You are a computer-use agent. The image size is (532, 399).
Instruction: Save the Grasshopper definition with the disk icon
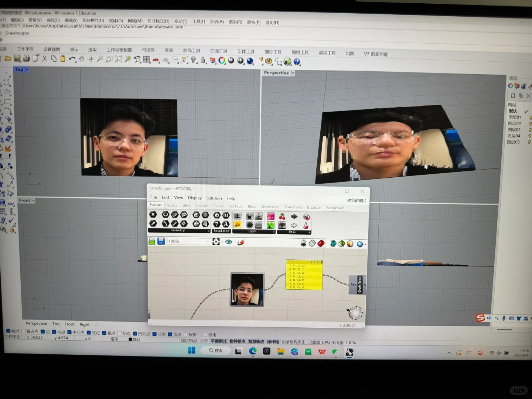[x=161, y=241]
